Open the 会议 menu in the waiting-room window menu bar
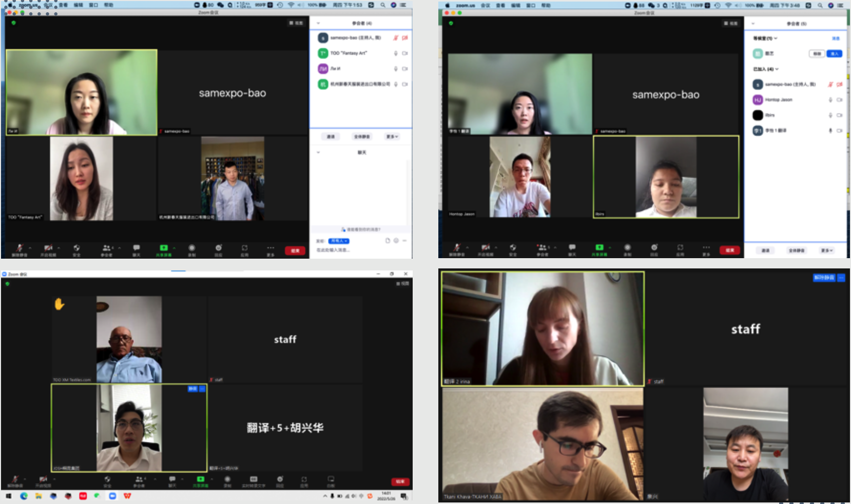The image size is (851, 504). pyautogui.click(x=485, y=6)
